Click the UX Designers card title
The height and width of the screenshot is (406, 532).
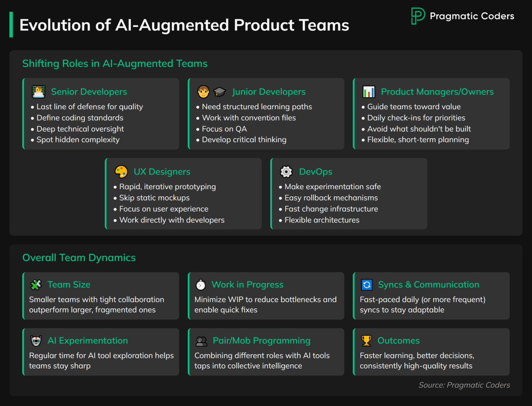[162, 172]
